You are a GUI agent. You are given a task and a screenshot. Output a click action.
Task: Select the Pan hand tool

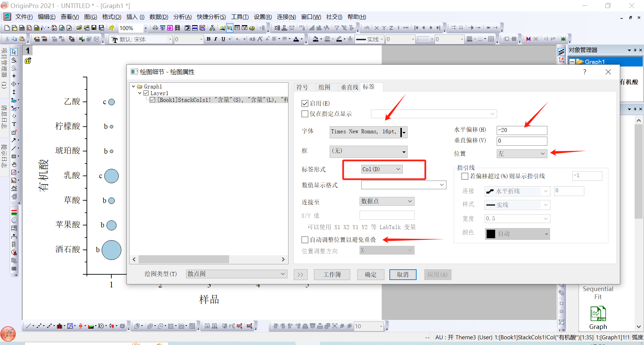[14, 164]
